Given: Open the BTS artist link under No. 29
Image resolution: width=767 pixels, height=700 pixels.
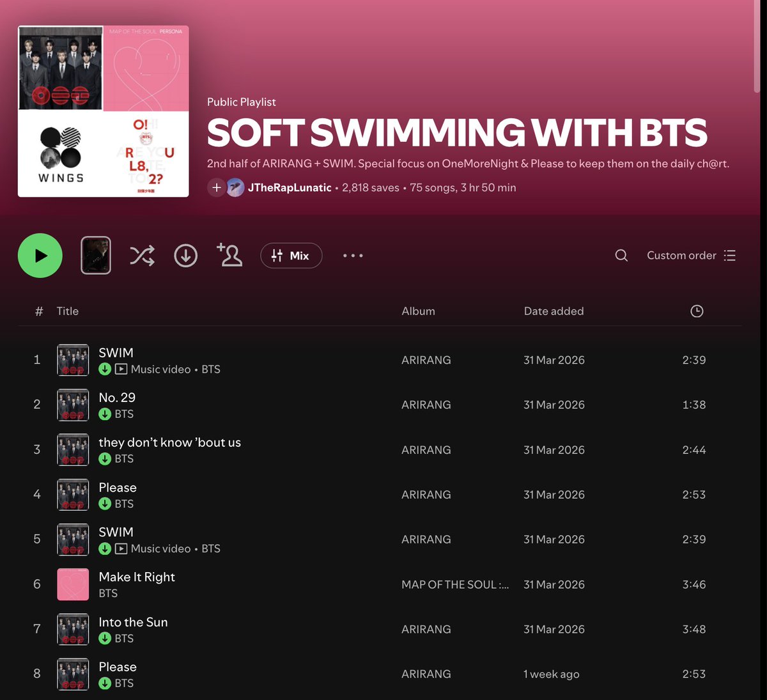Looking at the screenshot, I should [124, 414].
